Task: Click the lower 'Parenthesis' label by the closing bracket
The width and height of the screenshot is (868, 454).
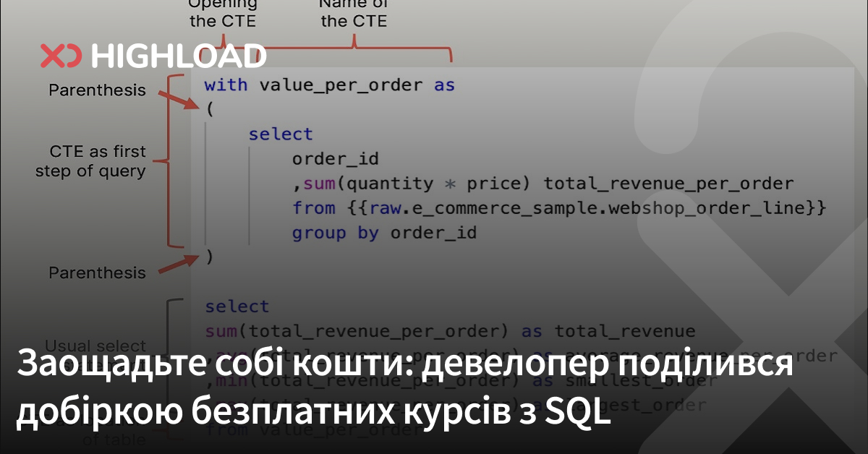Action: (x=97, y=273)
